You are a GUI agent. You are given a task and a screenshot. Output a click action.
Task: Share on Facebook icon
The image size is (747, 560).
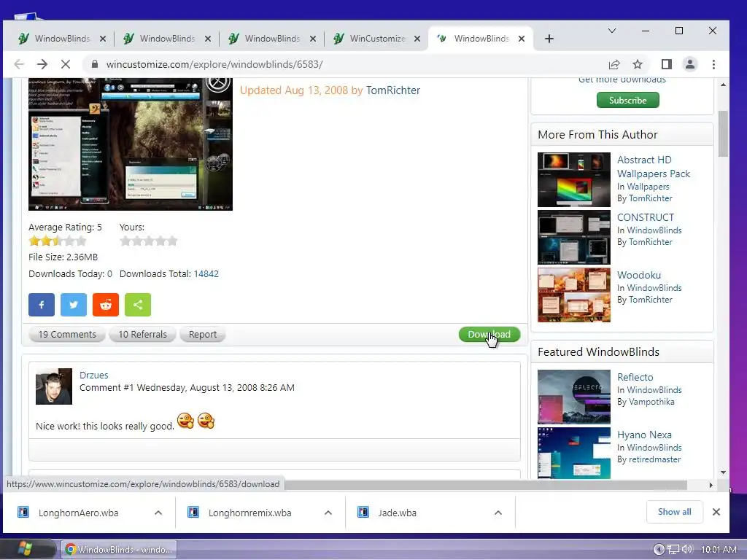point(42,305)
